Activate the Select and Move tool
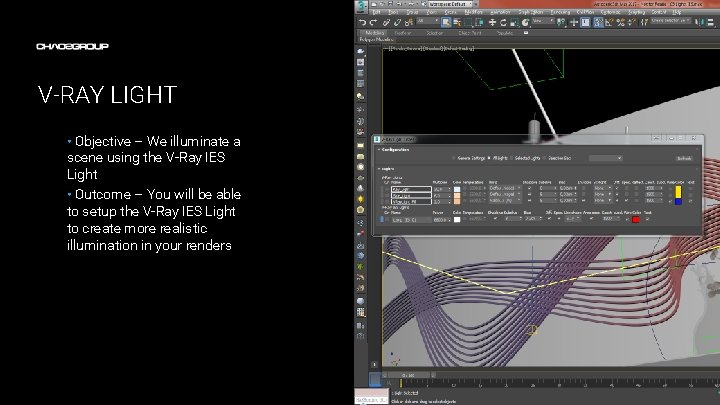 pyautogui.click(x=492, y=22)
